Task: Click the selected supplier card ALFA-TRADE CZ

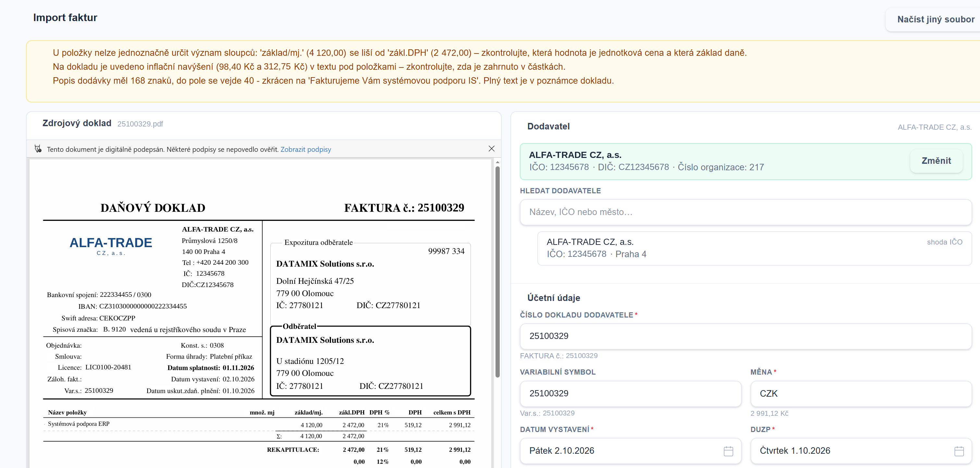Action: tap(745, 161)
